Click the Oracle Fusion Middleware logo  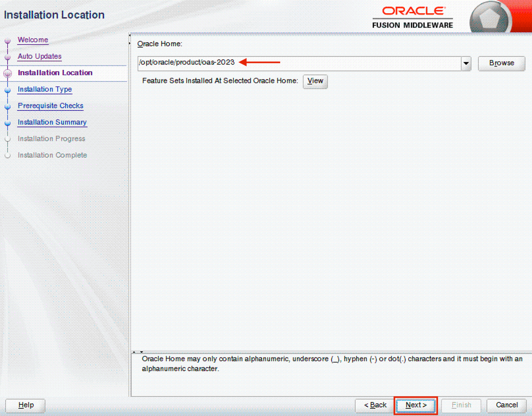[x=413, y=18]
